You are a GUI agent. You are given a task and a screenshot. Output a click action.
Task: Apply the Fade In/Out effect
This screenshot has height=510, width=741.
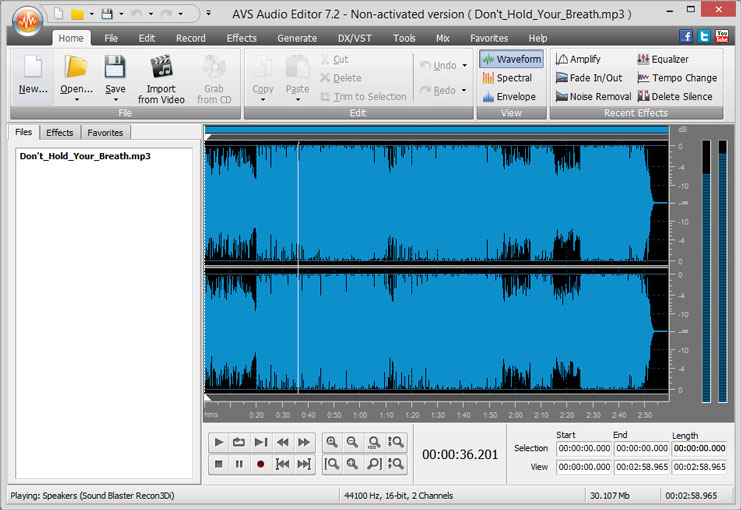point(589,78)
